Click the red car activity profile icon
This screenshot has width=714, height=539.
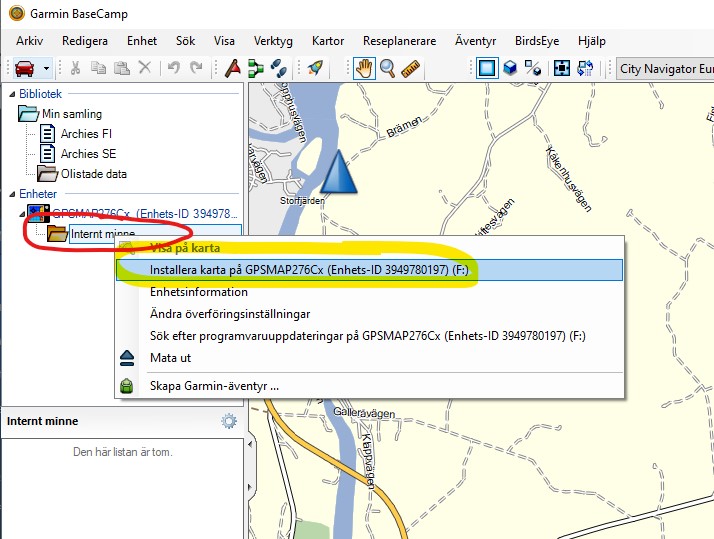(x=24, y=68)
